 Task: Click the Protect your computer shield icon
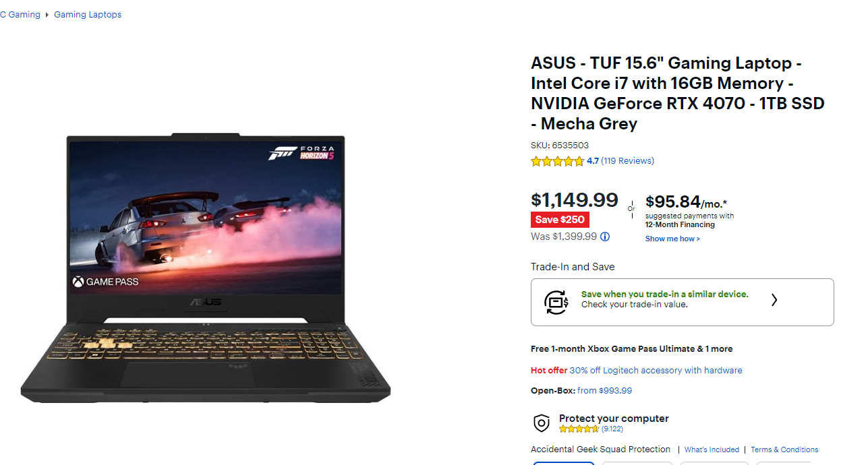pyautogui.click(x=542, y=423)
